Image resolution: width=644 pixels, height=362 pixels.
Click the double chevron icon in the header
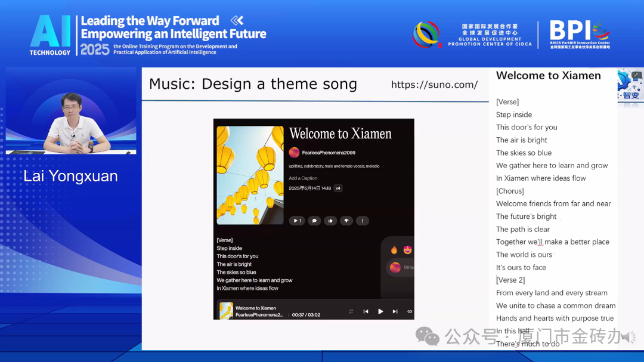pyautogui.click(x=237, y=20)
